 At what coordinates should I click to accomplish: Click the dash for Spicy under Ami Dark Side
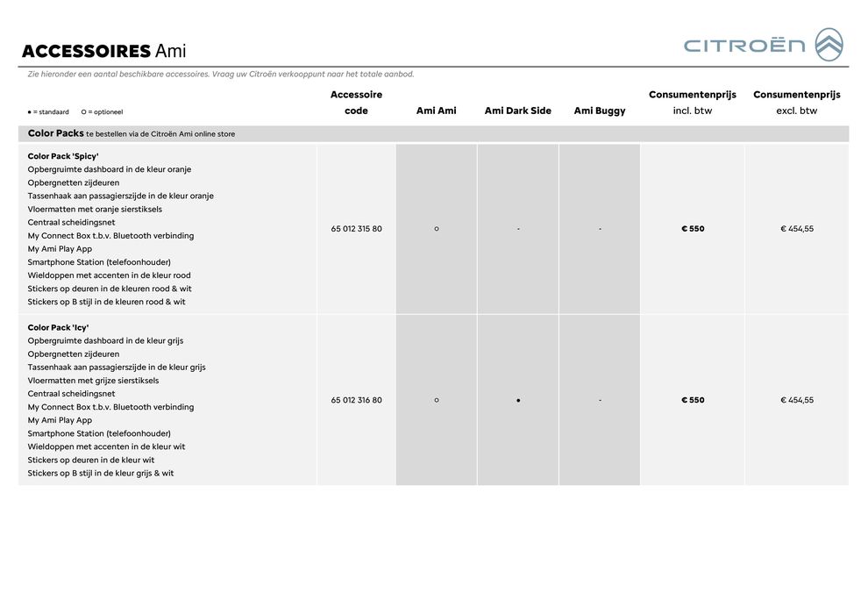518,229
